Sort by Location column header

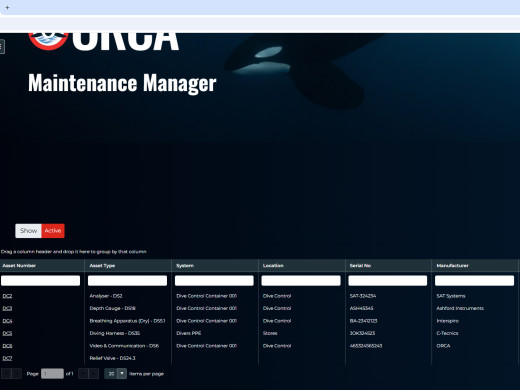coord(273,266)
